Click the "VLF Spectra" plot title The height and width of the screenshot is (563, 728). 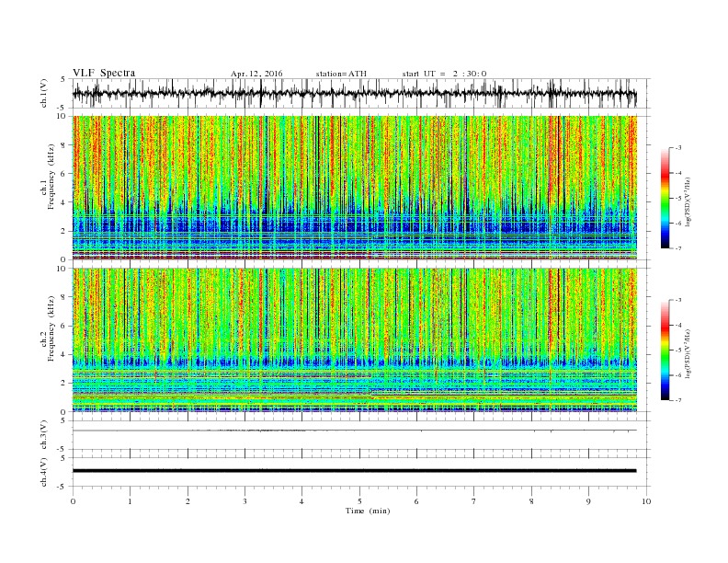[104, 74]
